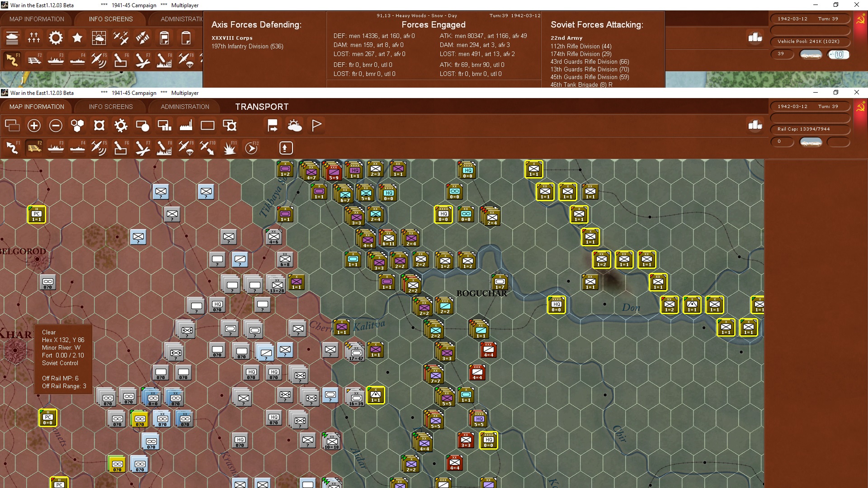Click bar chart icon beside Rail Cap

click(755, 125)
